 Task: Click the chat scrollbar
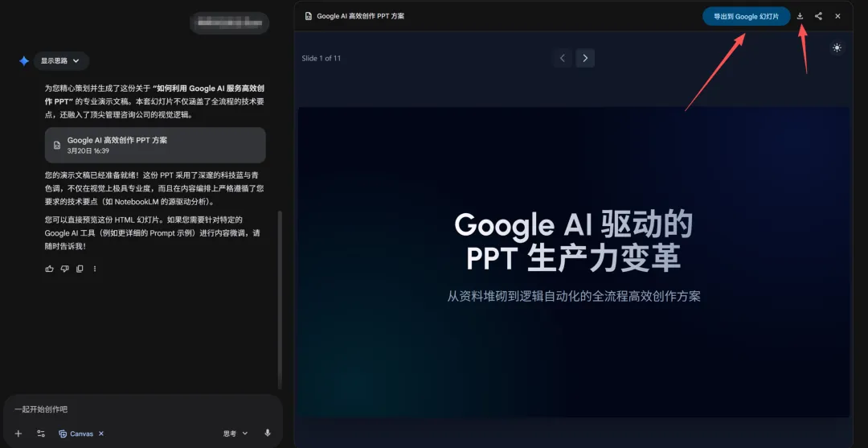[x=280, y=299]
